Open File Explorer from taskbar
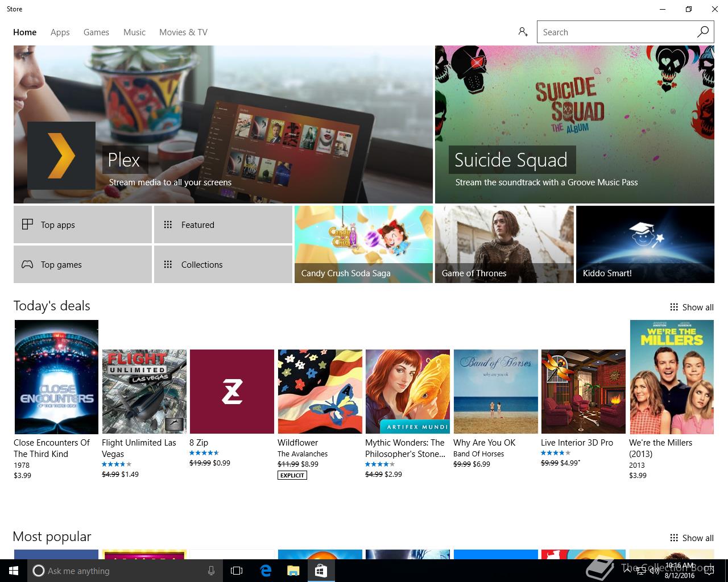 pos(293,571)
